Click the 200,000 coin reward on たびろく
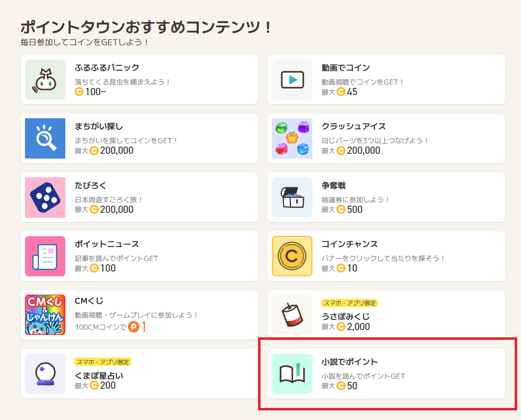The height and width of the screenshot is (420, 521). click(x=104, y=210)
